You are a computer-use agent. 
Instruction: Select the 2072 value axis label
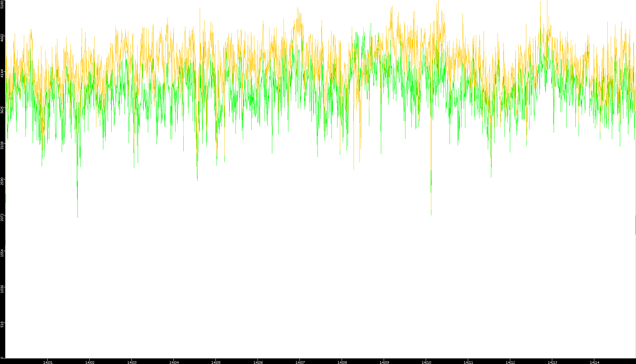2,217
